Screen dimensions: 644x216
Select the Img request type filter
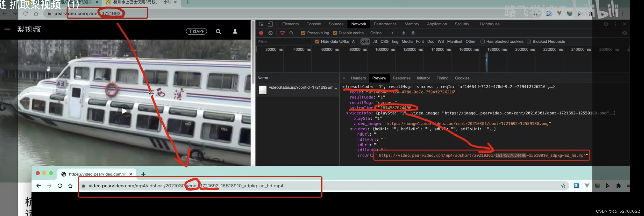395,41
